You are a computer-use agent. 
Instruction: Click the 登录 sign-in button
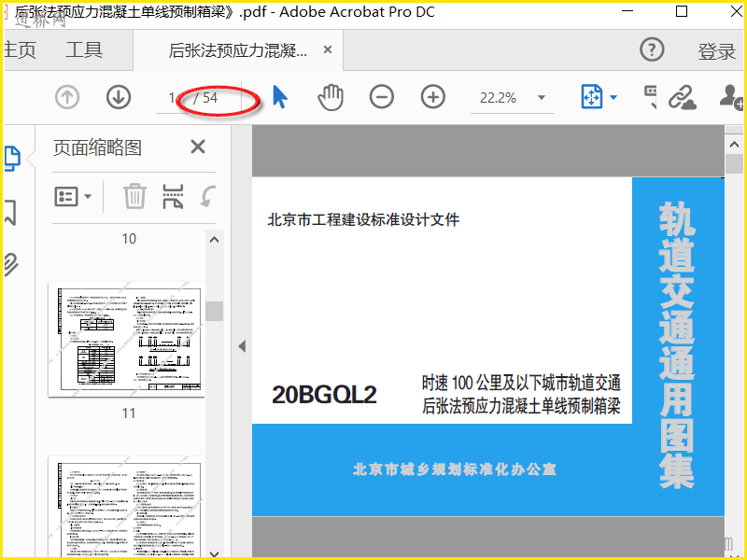[x=717, y=51]
